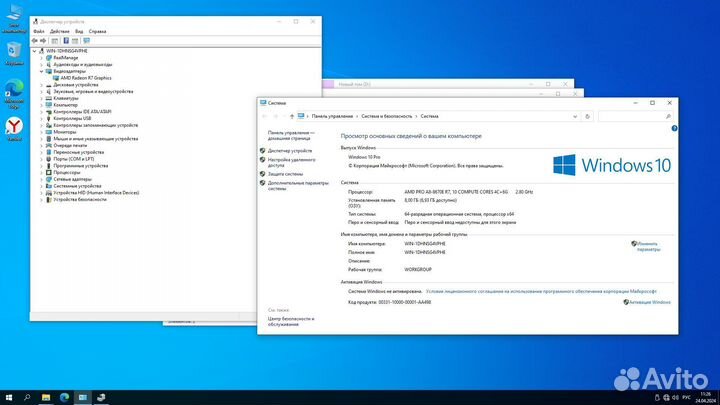Viewport: 720px width, 405px height.
Task: Collapse the WIN-1DHNSG4VPHE root node
Action: click(34, 51)
